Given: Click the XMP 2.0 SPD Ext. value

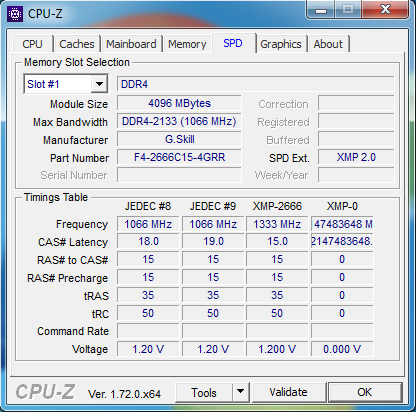Looking at the screenshot, I should click(356, 157).
